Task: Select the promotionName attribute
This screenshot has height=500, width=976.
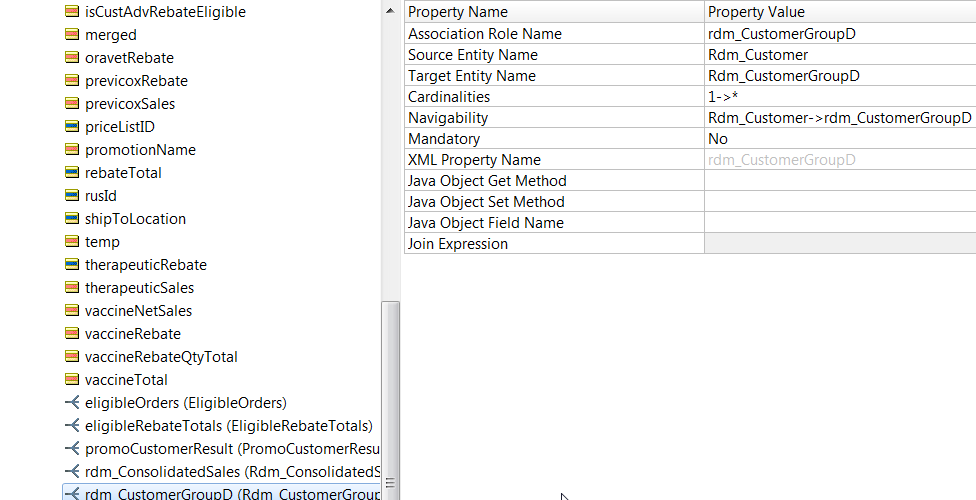Action: click(x=141, y=150)
